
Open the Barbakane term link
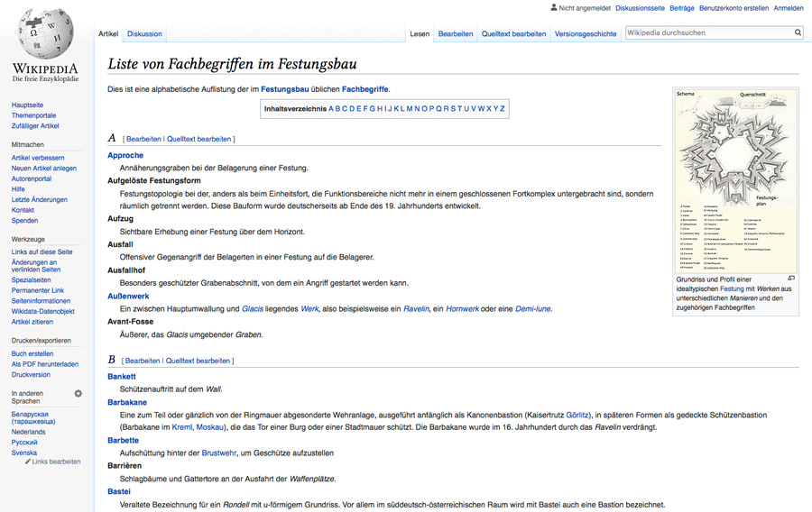[x=127, y=402]
